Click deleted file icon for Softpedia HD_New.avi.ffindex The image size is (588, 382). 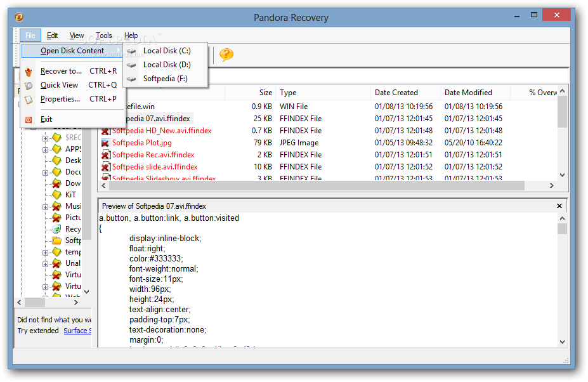[x=106, y=131]
